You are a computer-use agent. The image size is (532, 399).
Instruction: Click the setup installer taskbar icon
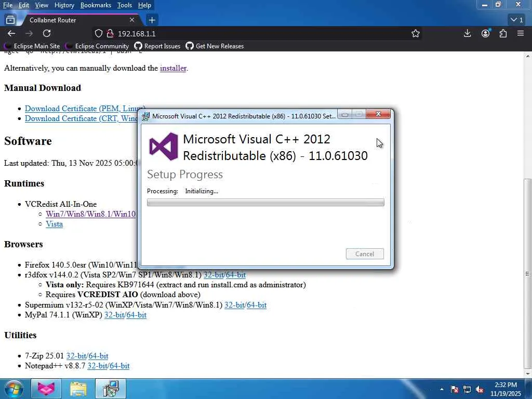111,389
